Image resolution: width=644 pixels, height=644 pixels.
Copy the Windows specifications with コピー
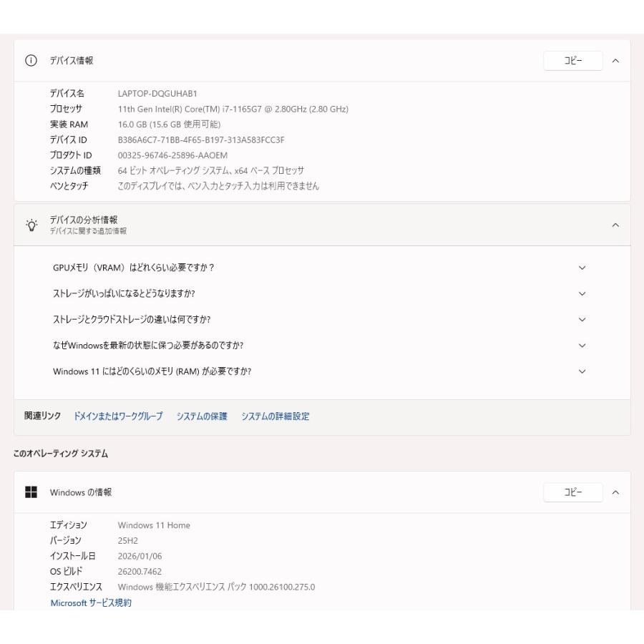coord(572,492)
